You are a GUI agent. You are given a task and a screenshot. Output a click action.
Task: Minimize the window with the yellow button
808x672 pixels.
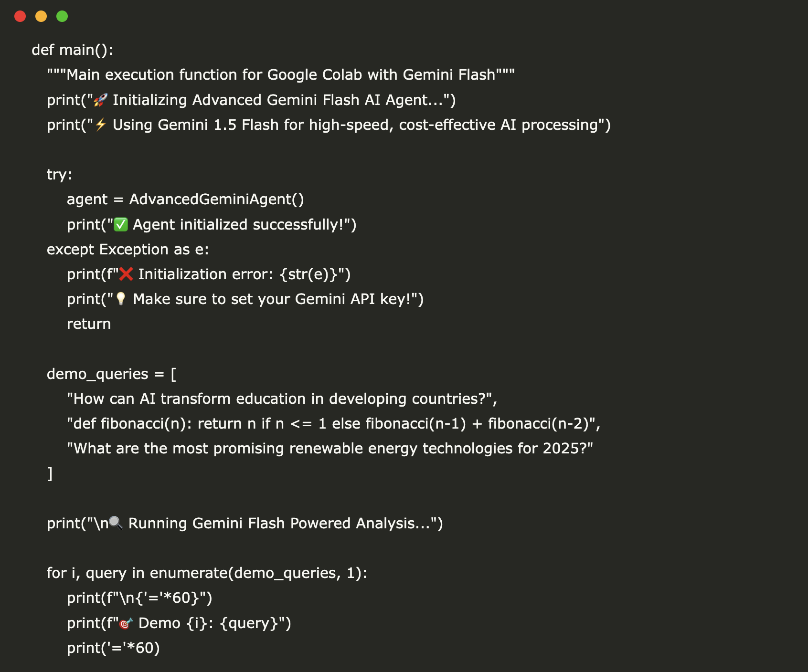tap(41, 16)
